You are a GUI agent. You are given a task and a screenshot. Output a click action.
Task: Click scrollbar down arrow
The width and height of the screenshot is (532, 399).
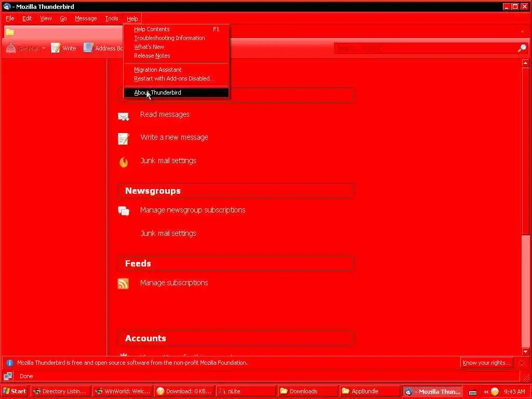tap(525, 352)
